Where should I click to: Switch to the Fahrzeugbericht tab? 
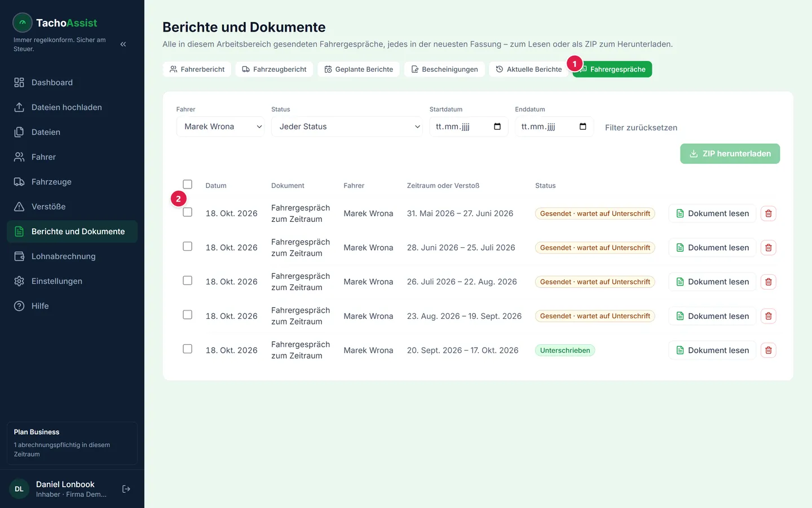[274, 69]
